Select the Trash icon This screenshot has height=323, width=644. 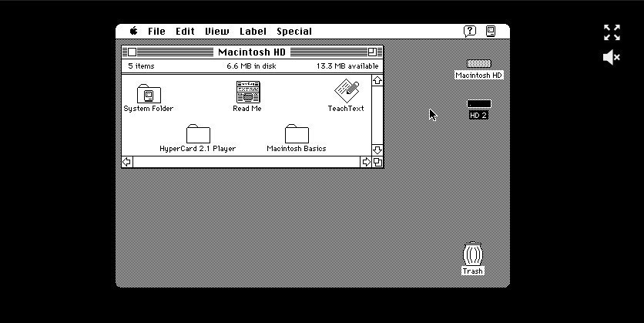point(473,254)
